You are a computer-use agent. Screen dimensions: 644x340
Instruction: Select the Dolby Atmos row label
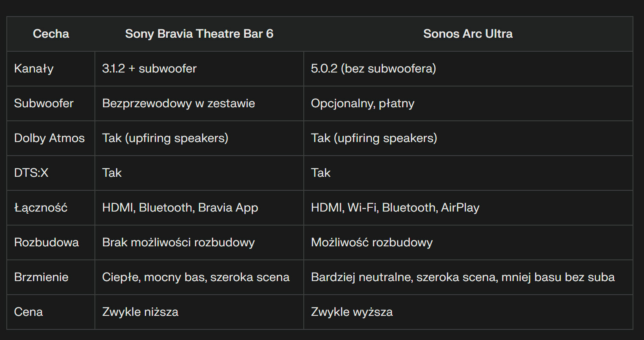51,138
